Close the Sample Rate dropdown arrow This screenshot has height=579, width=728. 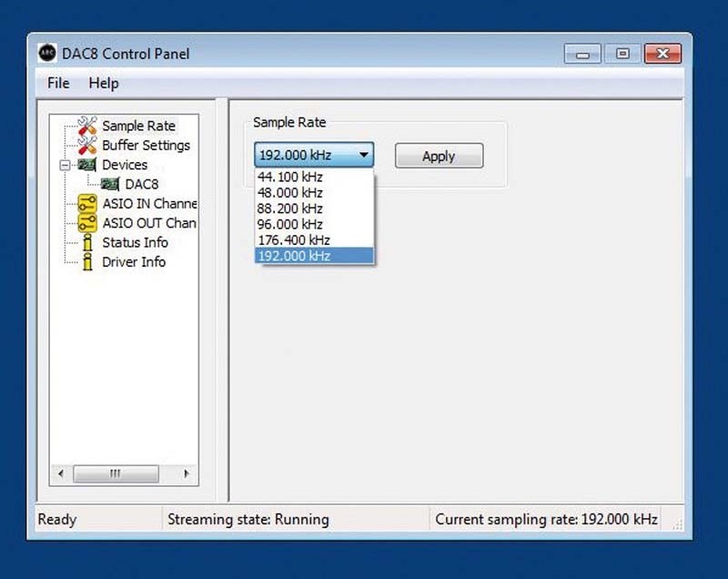point(363,155)
